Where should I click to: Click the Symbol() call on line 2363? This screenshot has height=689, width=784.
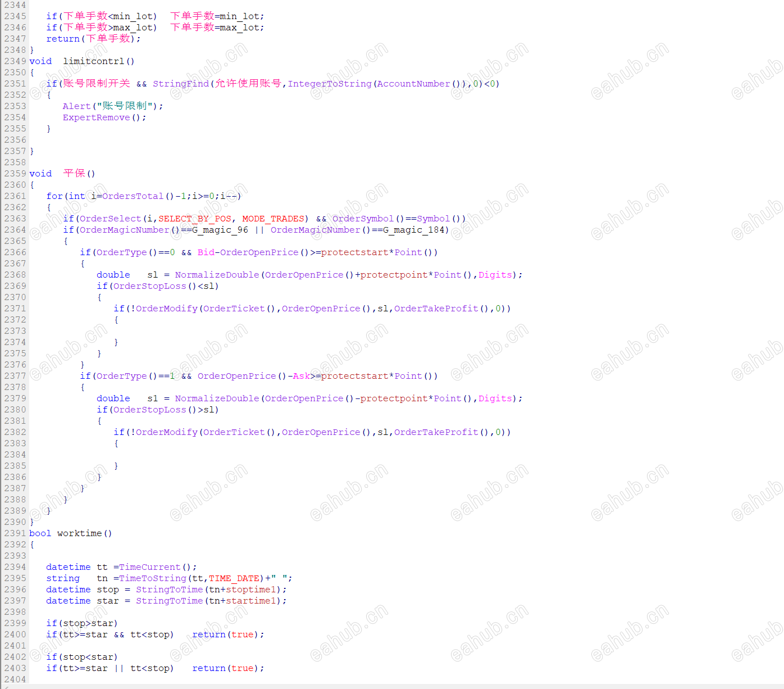(439, 219)
